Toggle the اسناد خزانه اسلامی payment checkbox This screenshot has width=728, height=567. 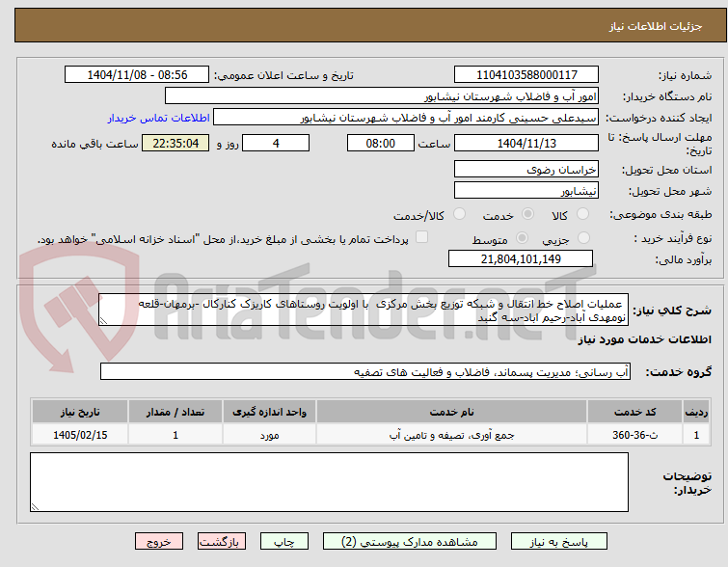coord(421,237)
